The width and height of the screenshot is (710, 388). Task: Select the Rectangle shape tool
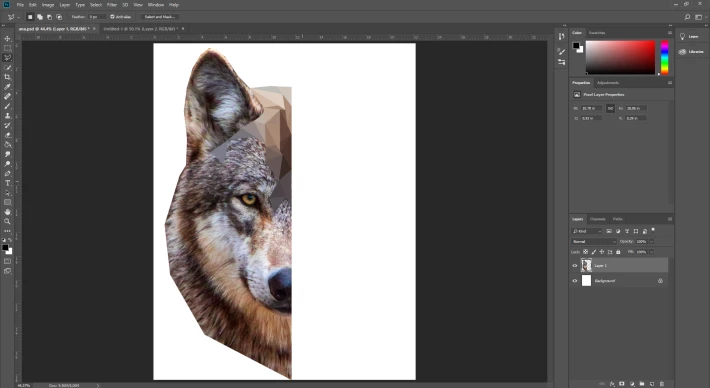pos(7,202)
